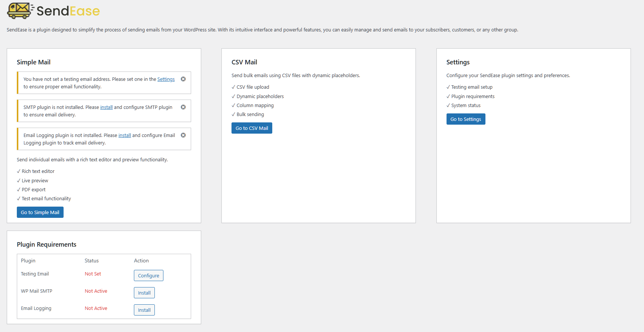Viewport: 644px width, 332px height.
Task: Follow the install link in the Email Logging notice
Action: 125,135
